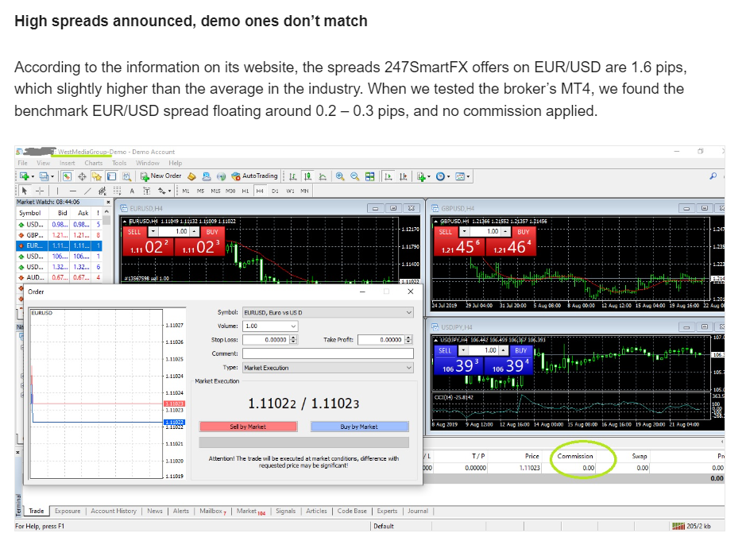The height and width of the screenshot is (560, 746).
Task: Switch timeframe to W1
Action: [290, 191]
